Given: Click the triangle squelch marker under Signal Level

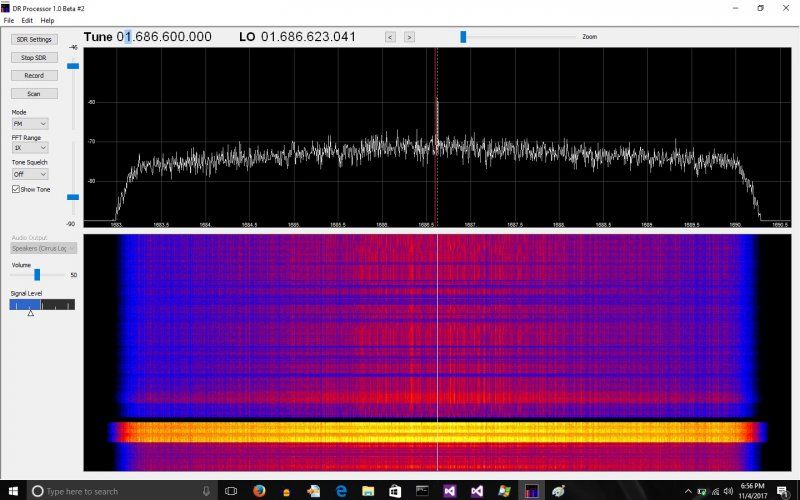Looking at the screenshot, I should click(x=31, y=313).
